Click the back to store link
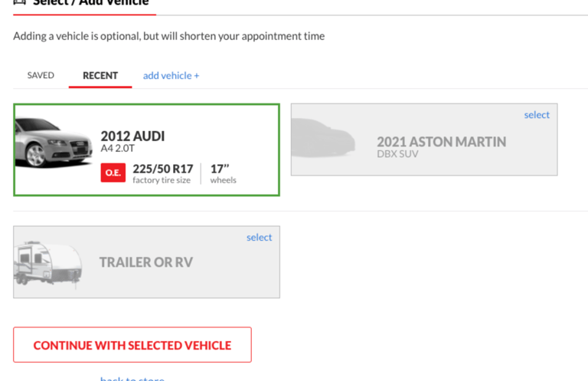Viewport: 588px width, 381px height. [132, 378]
